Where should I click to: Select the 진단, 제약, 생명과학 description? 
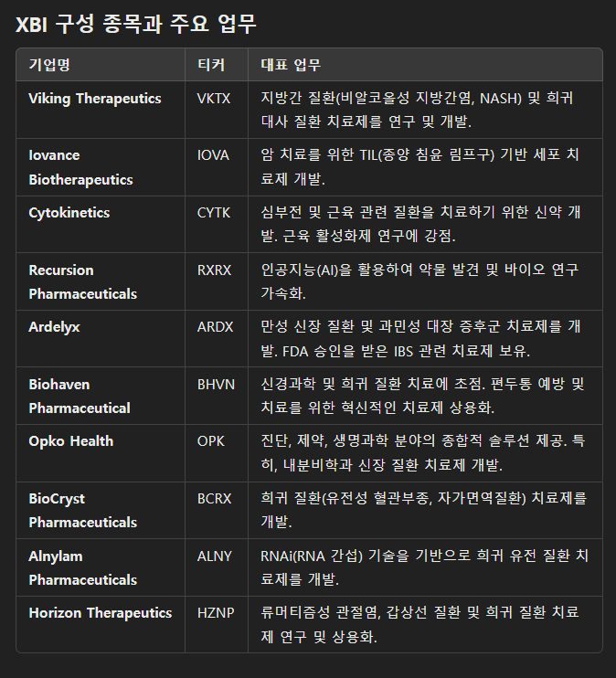(423, 452)
